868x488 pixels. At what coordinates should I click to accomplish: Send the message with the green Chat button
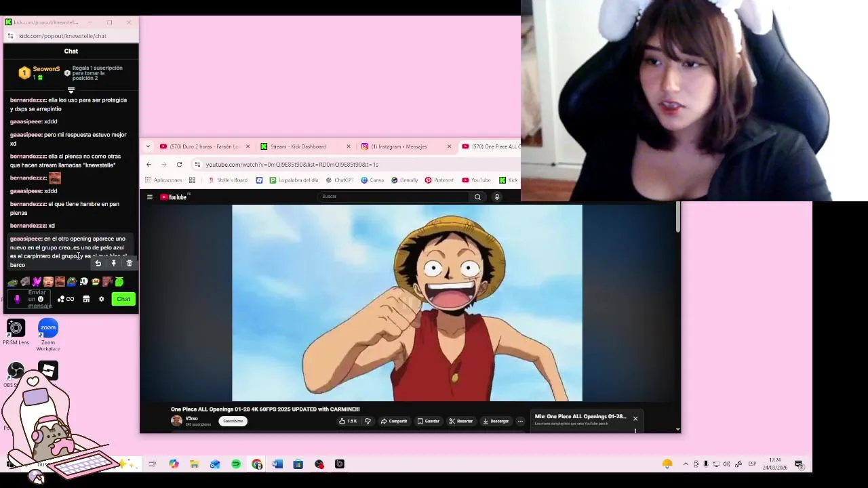click(123, 299)
